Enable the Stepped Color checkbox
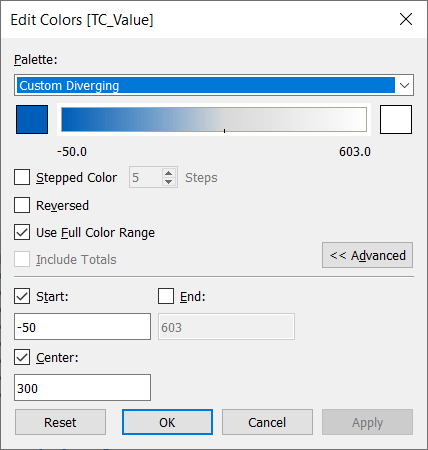 pyautogui.click(x=22, y=177)
